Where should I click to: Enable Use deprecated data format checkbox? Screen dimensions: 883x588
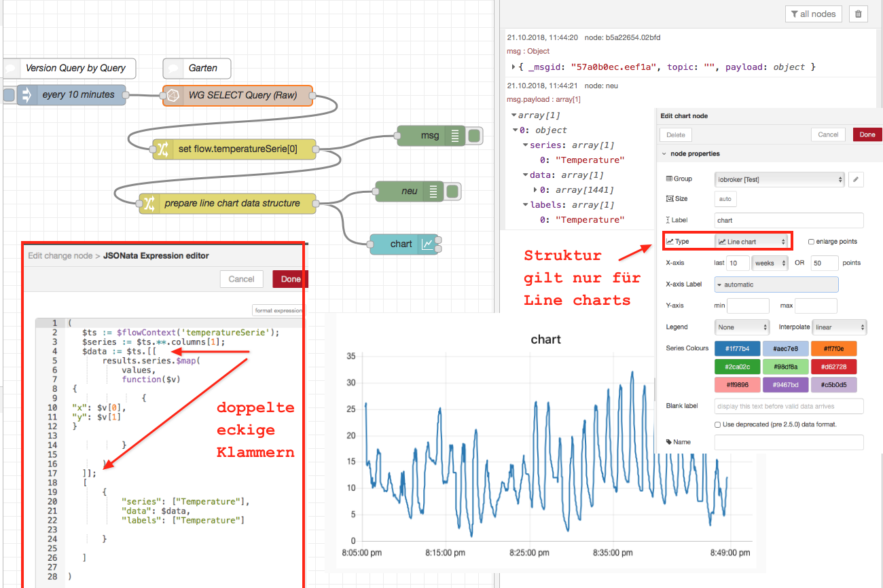point(718,424)
